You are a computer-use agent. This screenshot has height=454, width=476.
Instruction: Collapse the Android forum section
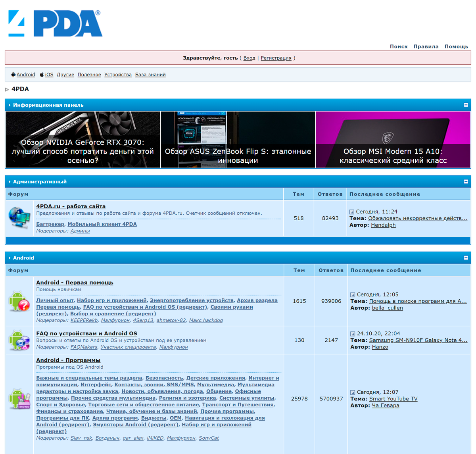(466, 258)
